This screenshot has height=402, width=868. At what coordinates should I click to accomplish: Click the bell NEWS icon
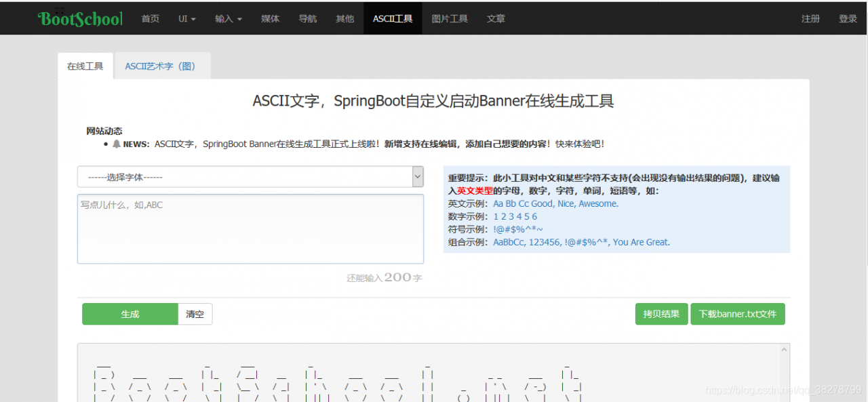[x=117, y=144]
